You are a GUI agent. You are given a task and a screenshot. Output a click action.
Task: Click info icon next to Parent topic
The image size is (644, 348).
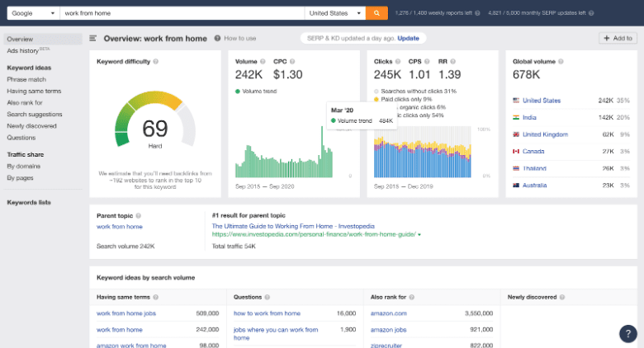tap(139, 215)
